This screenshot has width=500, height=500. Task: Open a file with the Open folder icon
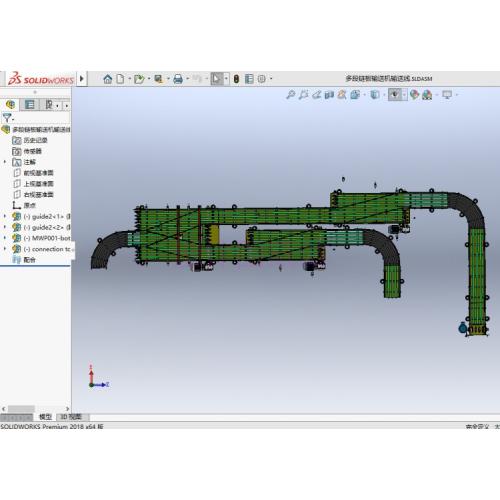[139, 79]
